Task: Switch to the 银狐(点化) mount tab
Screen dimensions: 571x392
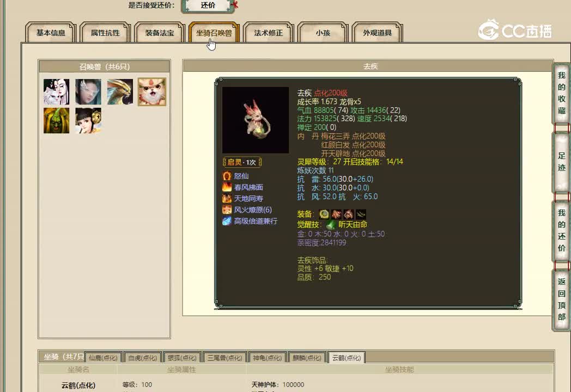Action: click(182, 357)
